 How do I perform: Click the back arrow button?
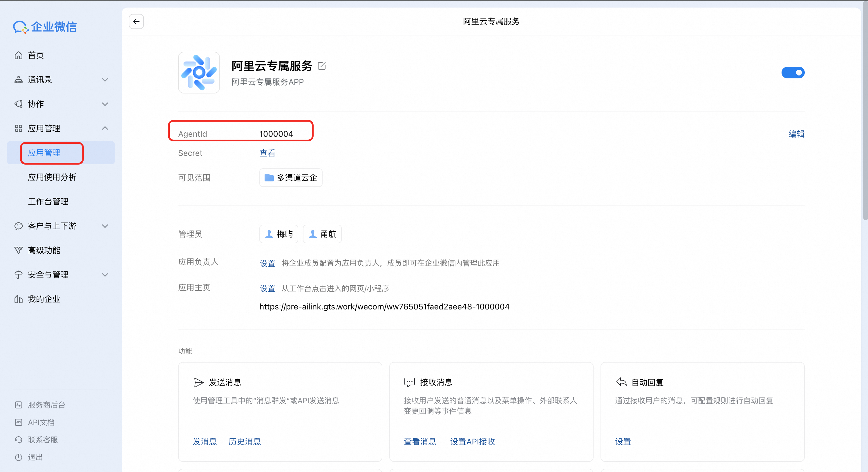(136, 21)
